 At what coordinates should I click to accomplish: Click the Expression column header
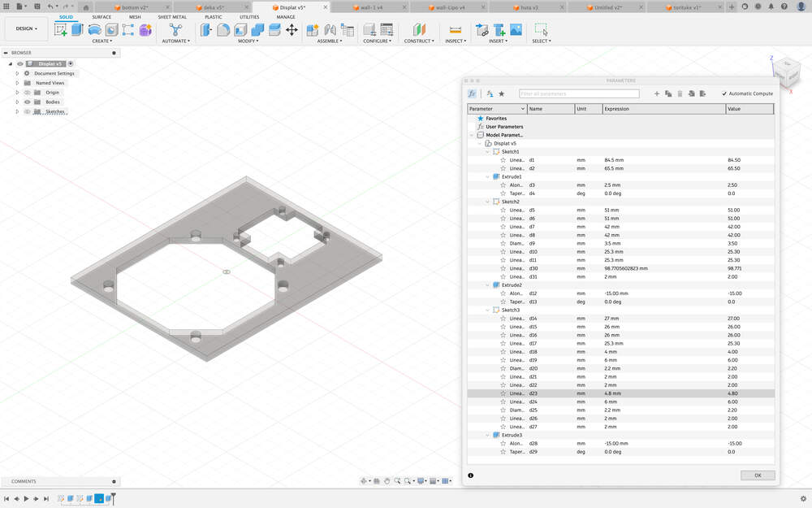click(x=664, y=109)
